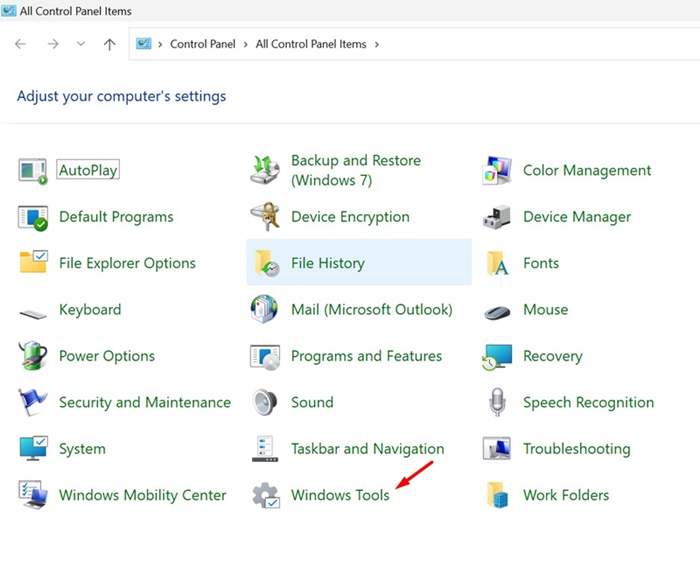The image size is (700, 573).
Task: Expand chevron after Control Panel breadcrumb
Action: pos(246,45)
